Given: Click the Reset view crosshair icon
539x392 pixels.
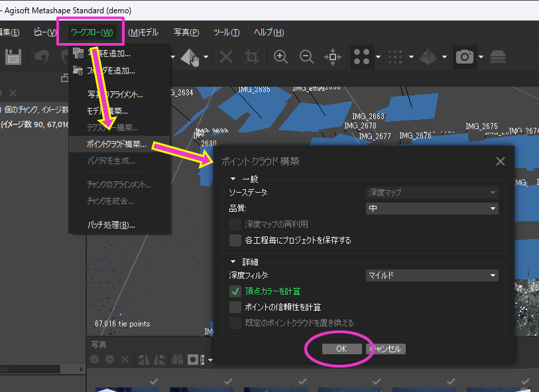Looking at the screenshot, I should pos(332,57).
